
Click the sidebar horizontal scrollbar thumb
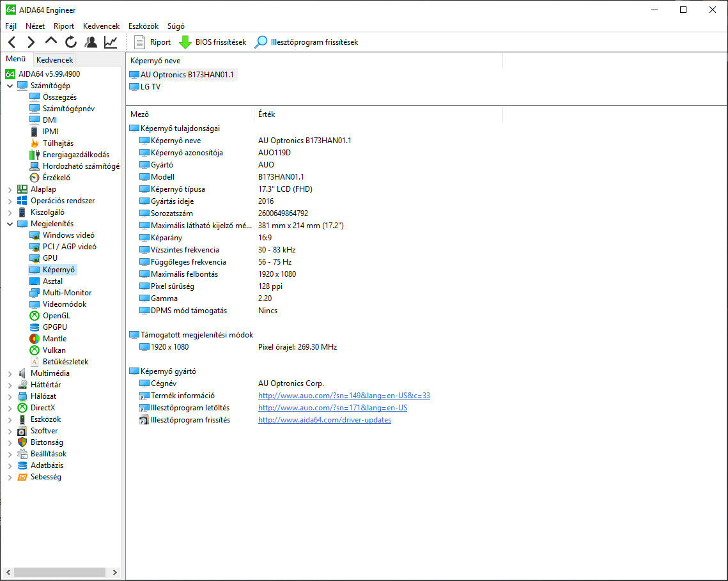click(59, 572)
